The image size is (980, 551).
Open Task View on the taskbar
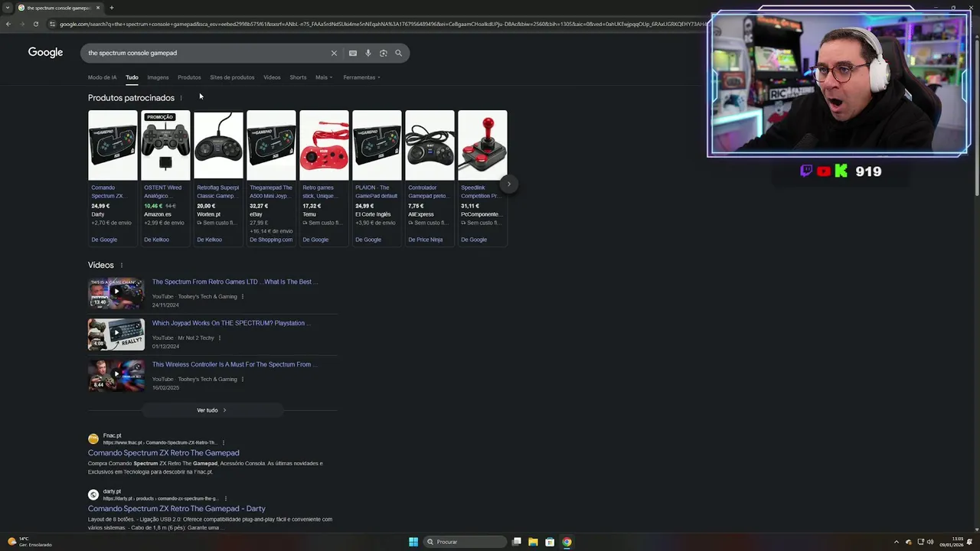(x=517, y=542)
